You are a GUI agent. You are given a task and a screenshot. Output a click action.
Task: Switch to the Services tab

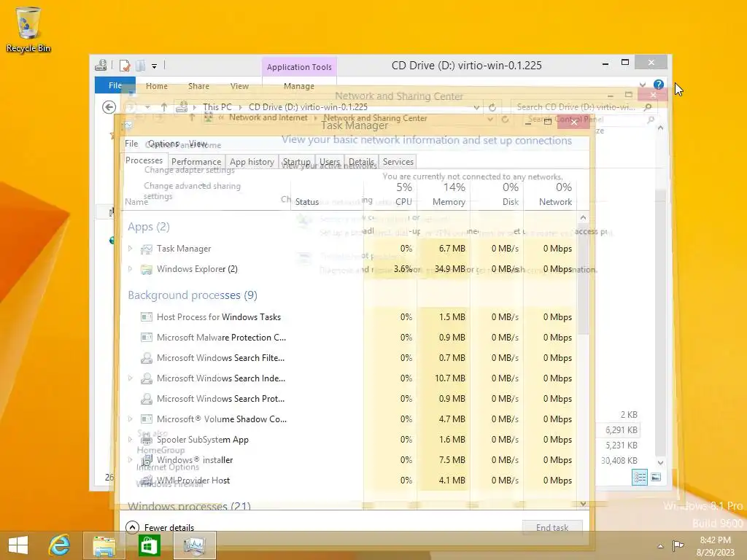coord(398,162)
